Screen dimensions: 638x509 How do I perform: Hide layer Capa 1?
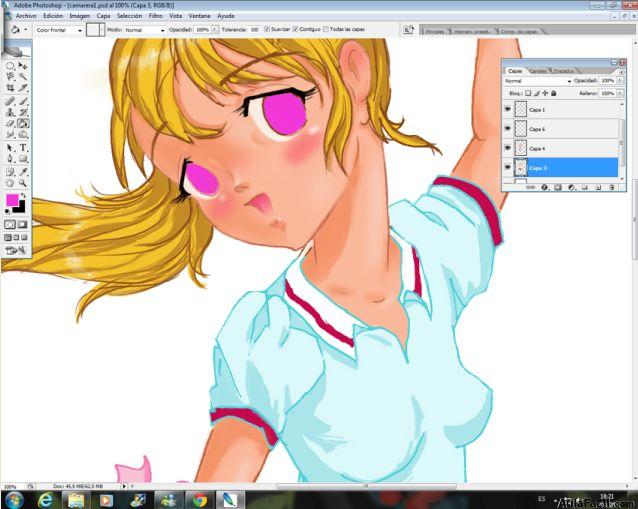pos(507,109)
